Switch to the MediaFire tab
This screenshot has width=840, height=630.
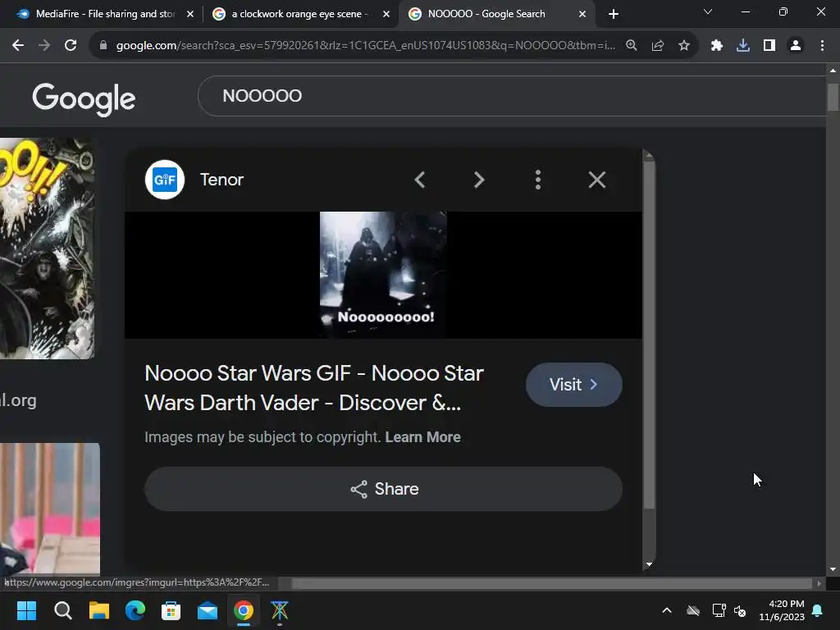tap(105, 14)
